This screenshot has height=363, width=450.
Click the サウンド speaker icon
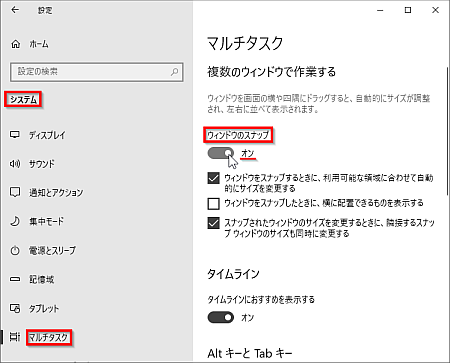15,164
